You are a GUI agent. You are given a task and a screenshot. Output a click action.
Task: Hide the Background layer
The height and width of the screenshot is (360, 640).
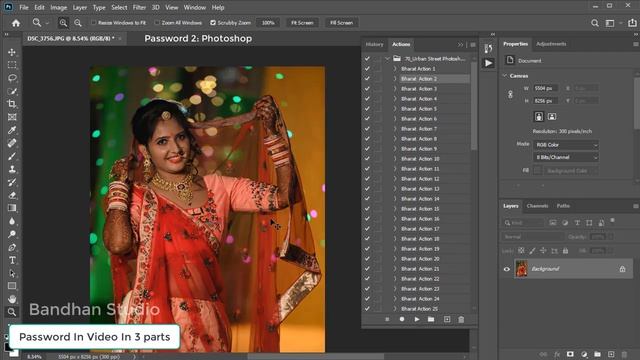(x=507, y=269)
